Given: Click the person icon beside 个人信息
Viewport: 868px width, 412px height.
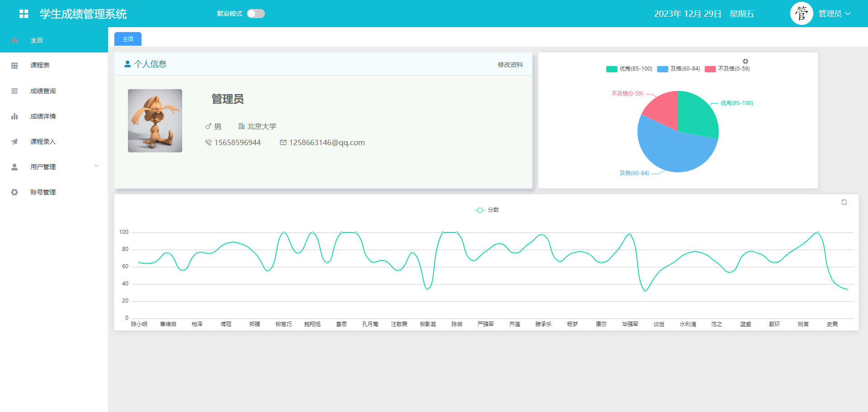Looking at the screenshot, I should click(127, 64).
